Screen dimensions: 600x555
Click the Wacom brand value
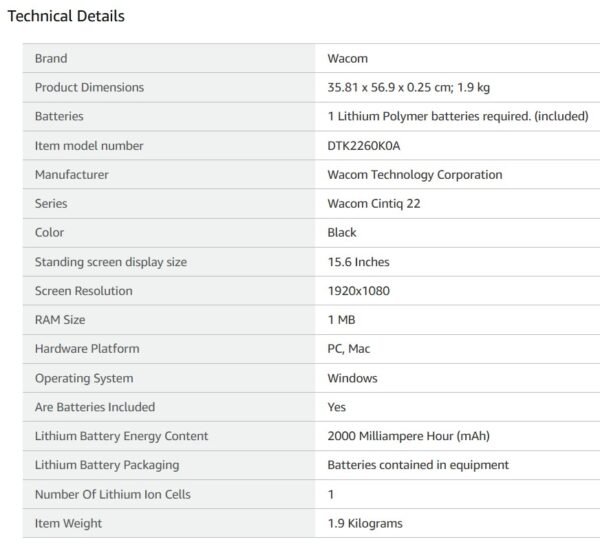click(347, 58)
